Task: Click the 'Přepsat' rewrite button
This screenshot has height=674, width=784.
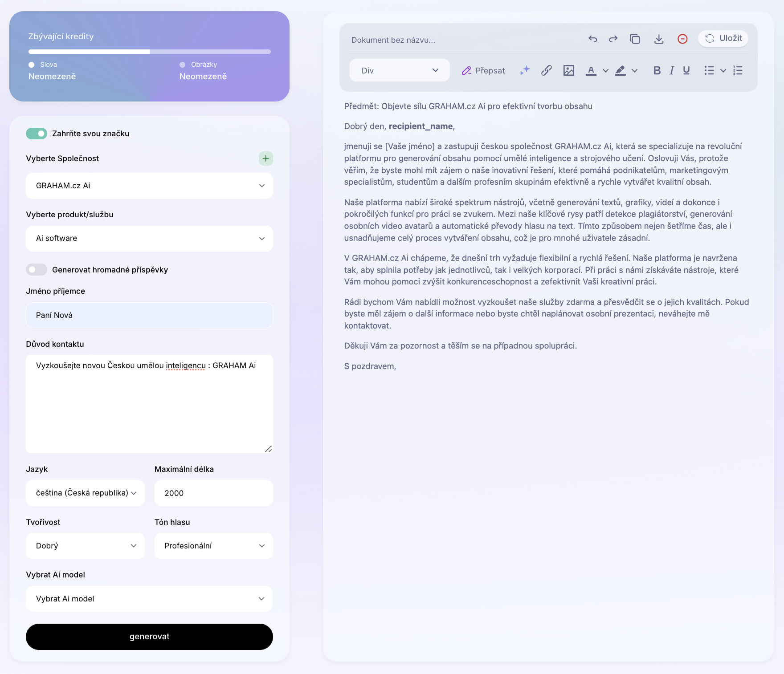Action: (483, 70)
